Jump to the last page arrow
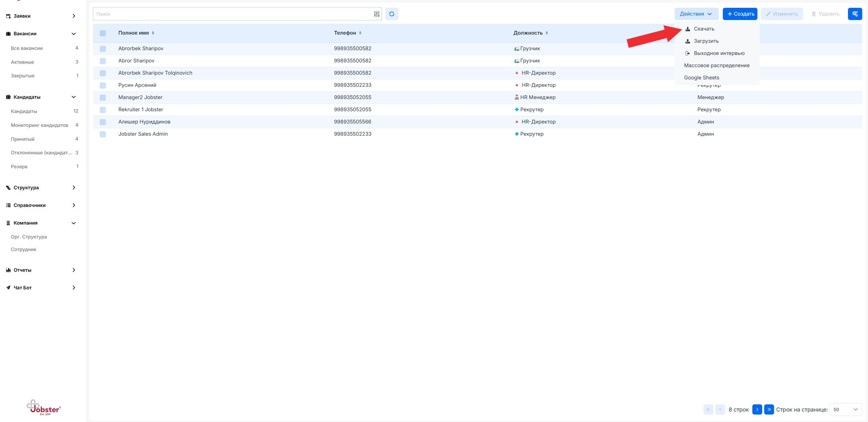The height and width of the screenshot is (422, 868). coord(769,409)
